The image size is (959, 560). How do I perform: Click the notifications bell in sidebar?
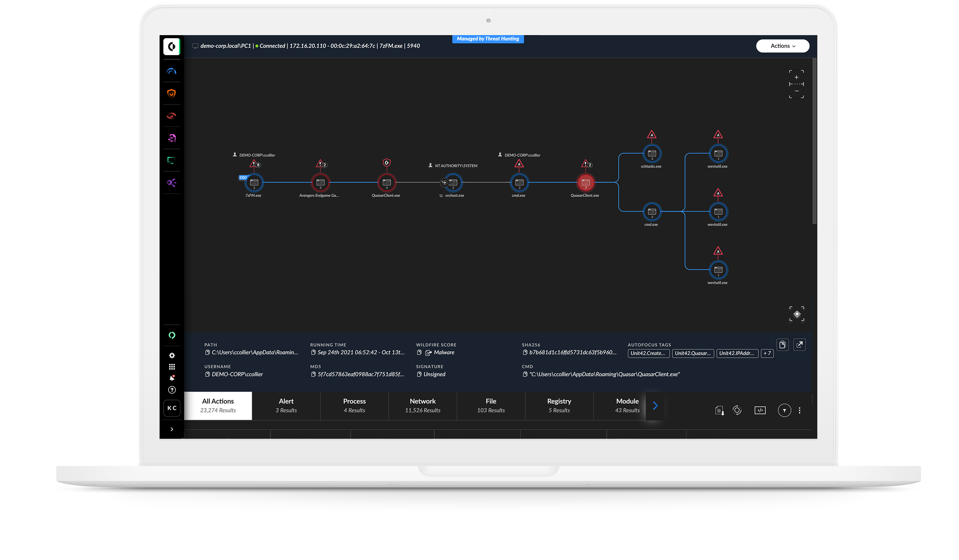coord(172,378)
